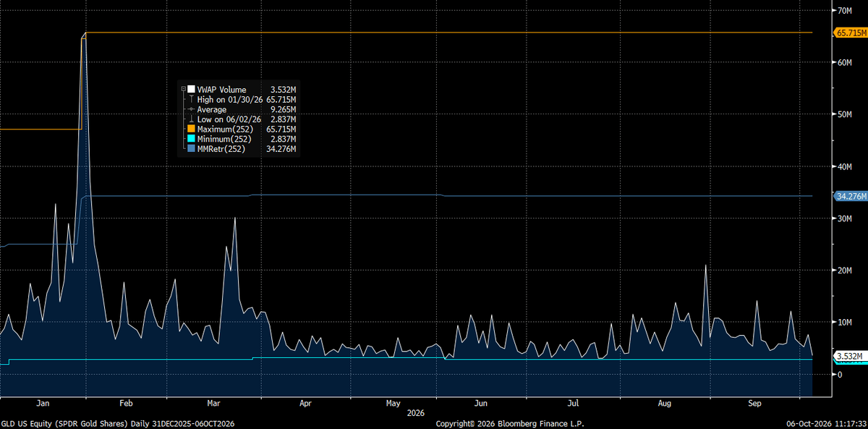This screenshot has width=868, height=429.
Task: Collapse the legend tree with the minus box
Action: point(183,89)
